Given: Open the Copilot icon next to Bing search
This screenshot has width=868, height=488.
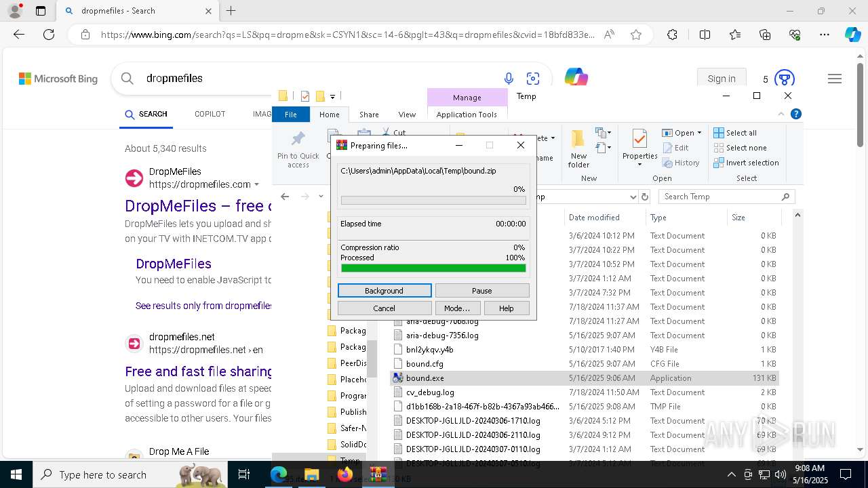Looking at the screenshot, I should click(576, 77).
